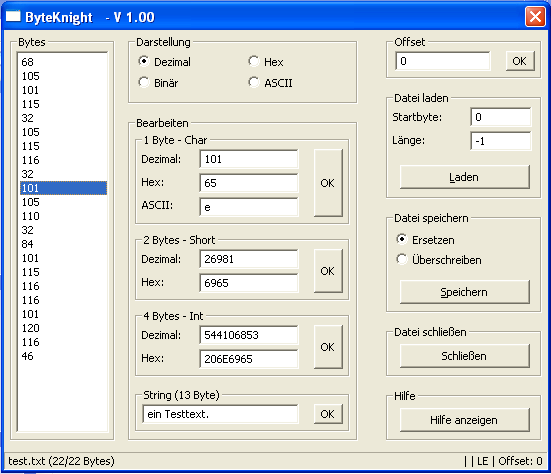Viewport: 551px width, 474px height.
Task: Click the Speichern button
Action: tap(465, 292)
